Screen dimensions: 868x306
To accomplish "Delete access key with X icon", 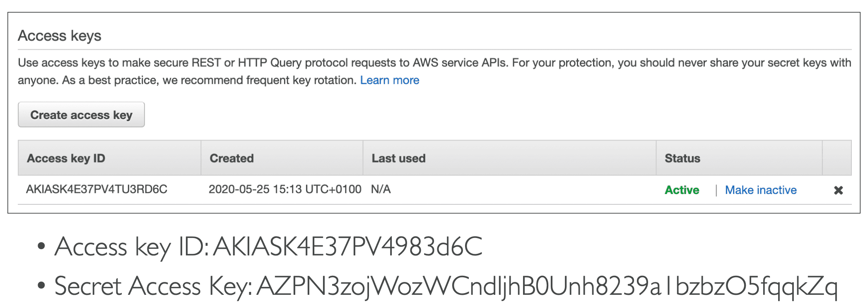I will [838, 190].
